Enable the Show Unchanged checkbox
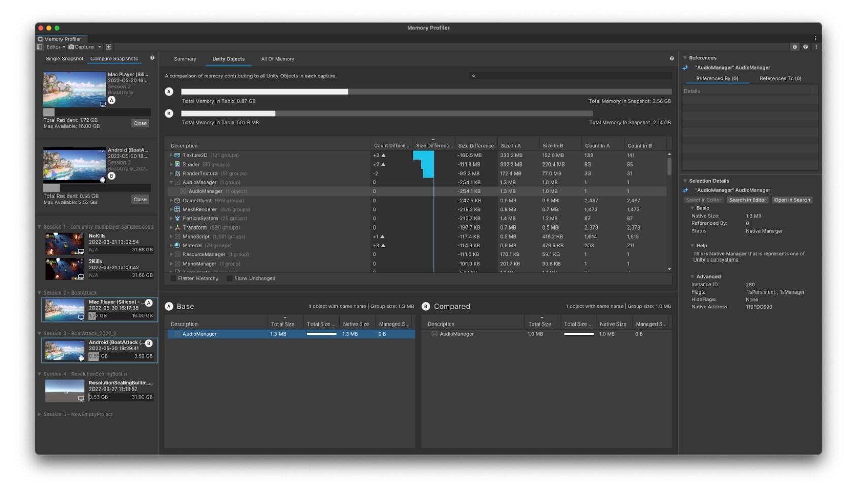The image size is (868, 488). point(230,278)
